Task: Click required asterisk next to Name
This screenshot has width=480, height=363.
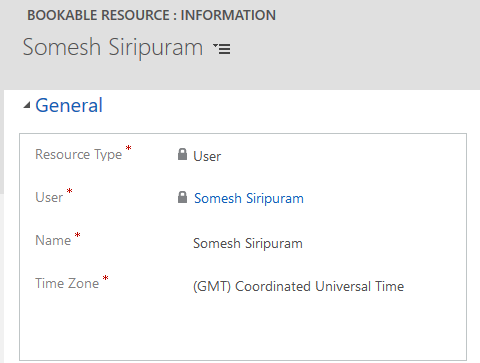Action: click(77, 235)
